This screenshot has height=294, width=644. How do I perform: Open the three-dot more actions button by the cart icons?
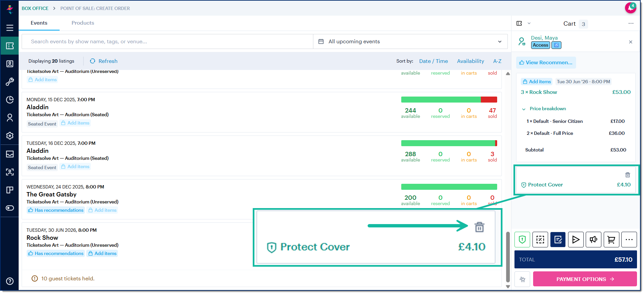click(629, 239)
